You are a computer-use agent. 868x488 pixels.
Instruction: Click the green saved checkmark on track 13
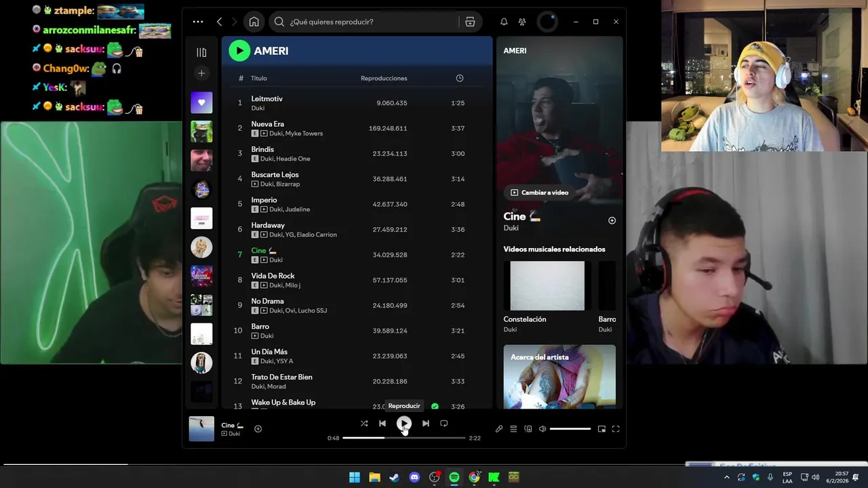435,407
